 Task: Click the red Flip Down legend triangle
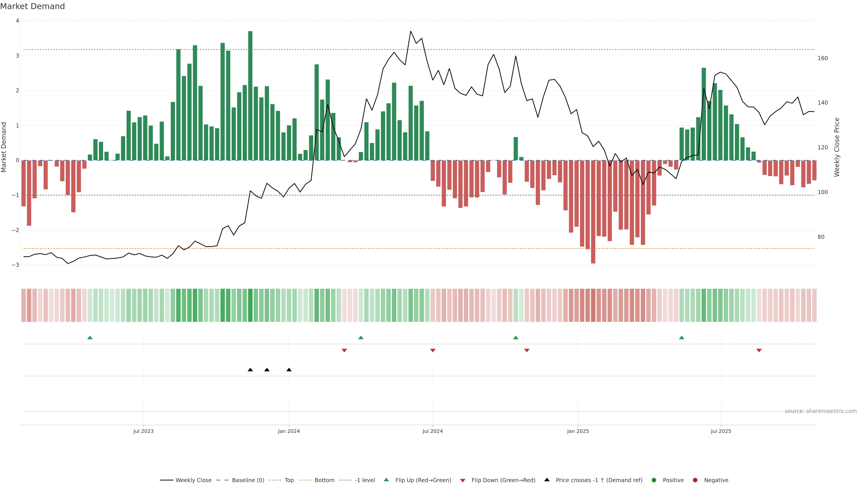[463, 481]
